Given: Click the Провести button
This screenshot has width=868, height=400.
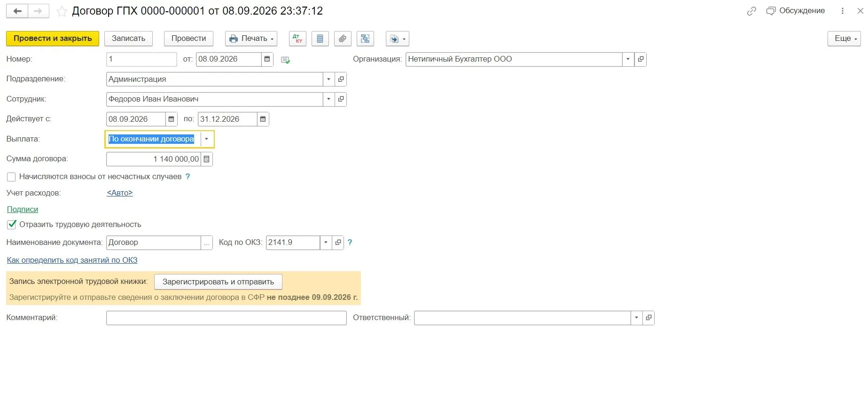Looking at the screenshot, I should pos(188,39).
